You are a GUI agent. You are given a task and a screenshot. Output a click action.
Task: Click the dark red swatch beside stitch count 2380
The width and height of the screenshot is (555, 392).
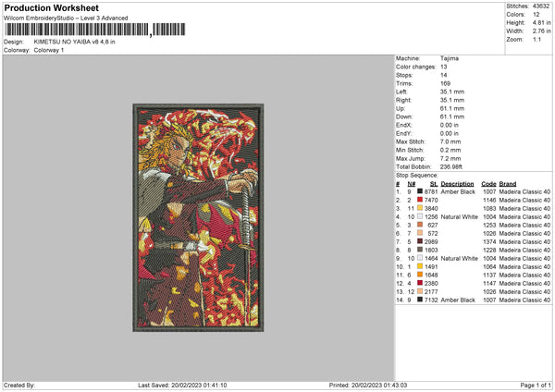coord(420,283)
